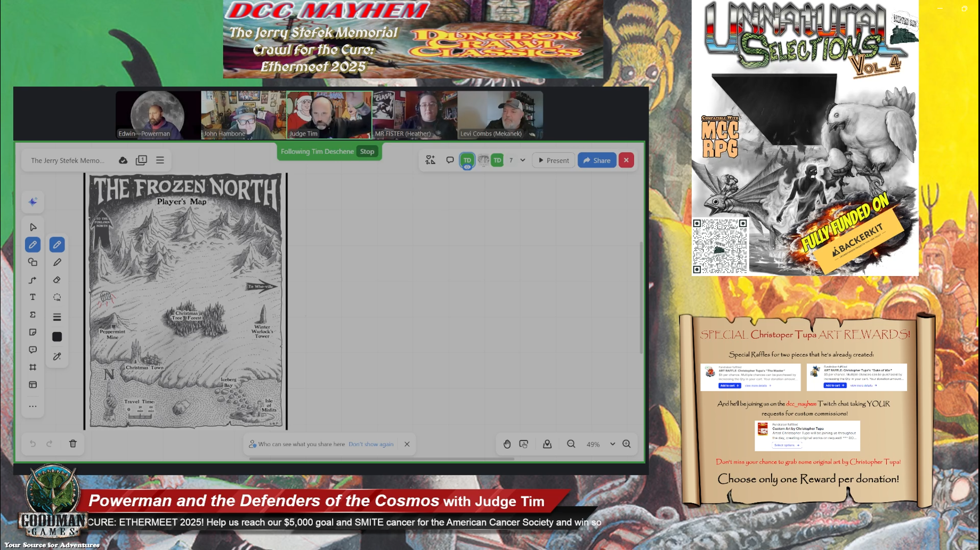The height and width of the screenshot is (550, 980).
Task: Open the comments speech bubble icon
Action: [450, 160]
